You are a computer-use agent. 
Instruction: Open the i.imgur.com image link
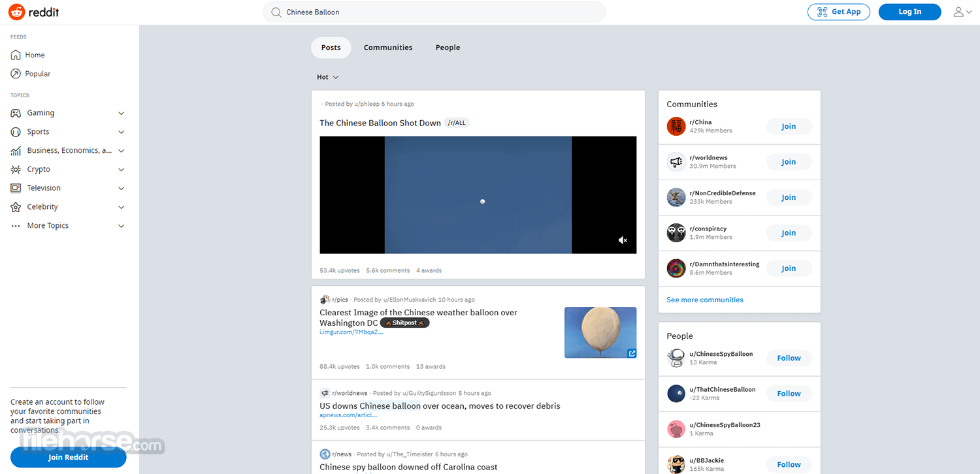click(351, 332)
